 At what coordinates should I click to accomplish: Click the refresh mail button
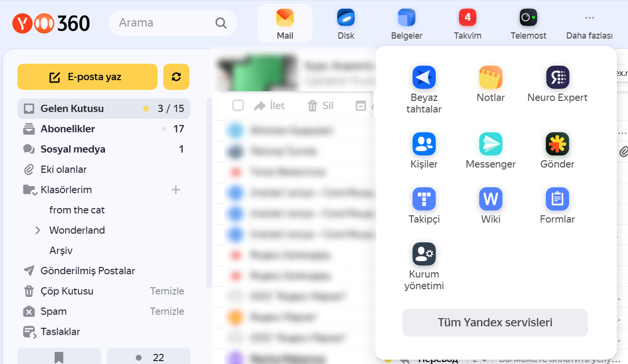pyautogui.click(x=176, y=77)
